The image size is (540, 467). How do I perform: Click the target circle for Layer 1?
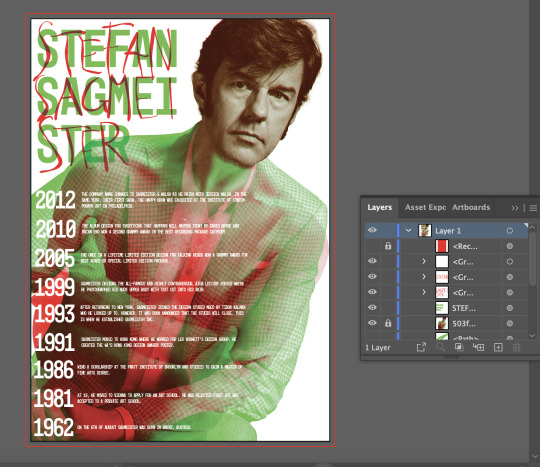[510, 231]
